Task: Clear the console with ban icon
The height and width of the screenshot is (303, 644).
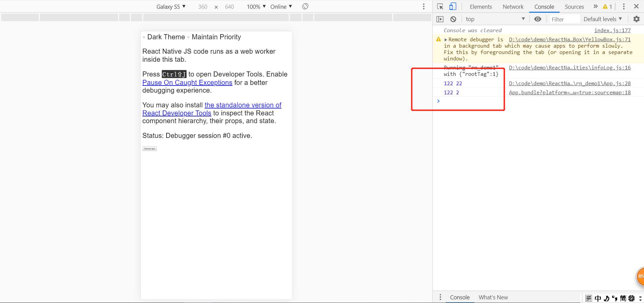Action: (453, 19)
